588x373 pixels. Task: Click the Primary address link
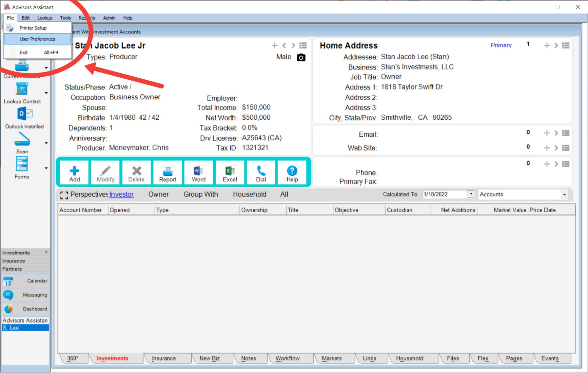click(x=501, y=45)
